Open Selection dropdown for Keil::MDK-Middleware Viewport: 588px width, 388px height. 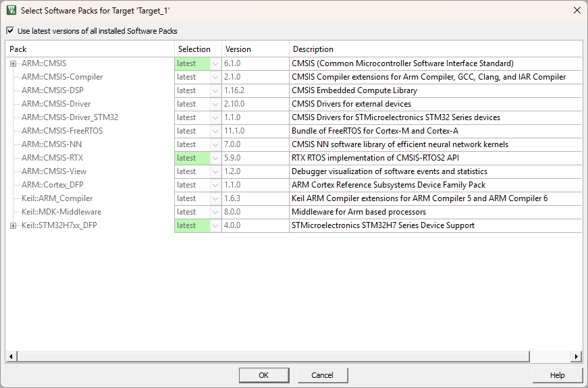tap(215, 212)
